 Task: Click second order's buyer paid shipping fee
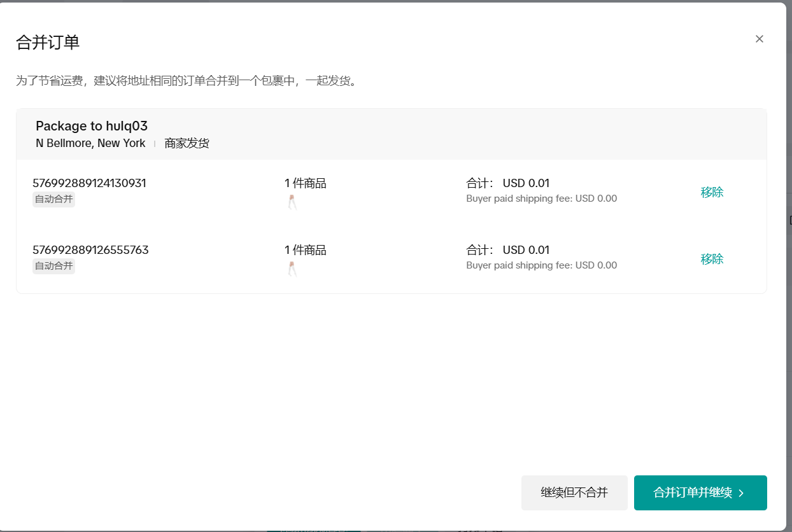541,265
